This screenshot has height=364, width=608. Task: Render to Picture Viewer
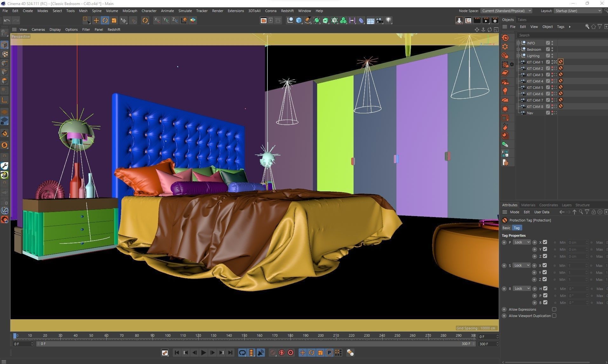click(486, 20)
